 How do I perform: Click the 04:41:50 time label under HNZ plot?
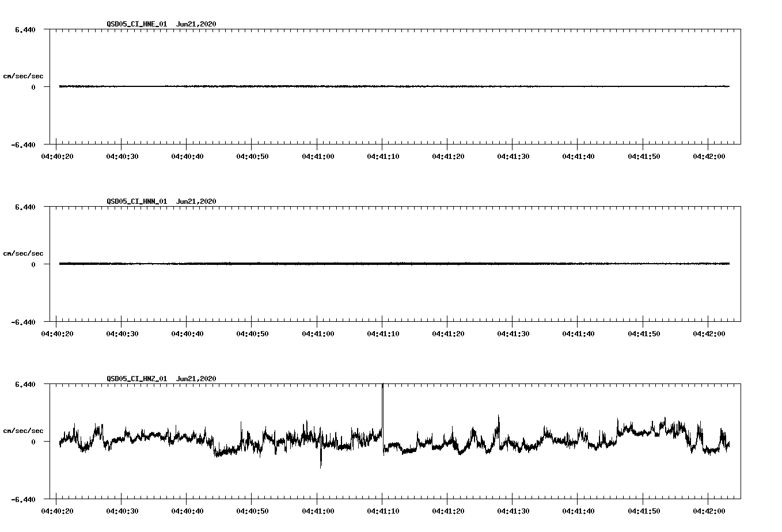(x=643, y=511)
